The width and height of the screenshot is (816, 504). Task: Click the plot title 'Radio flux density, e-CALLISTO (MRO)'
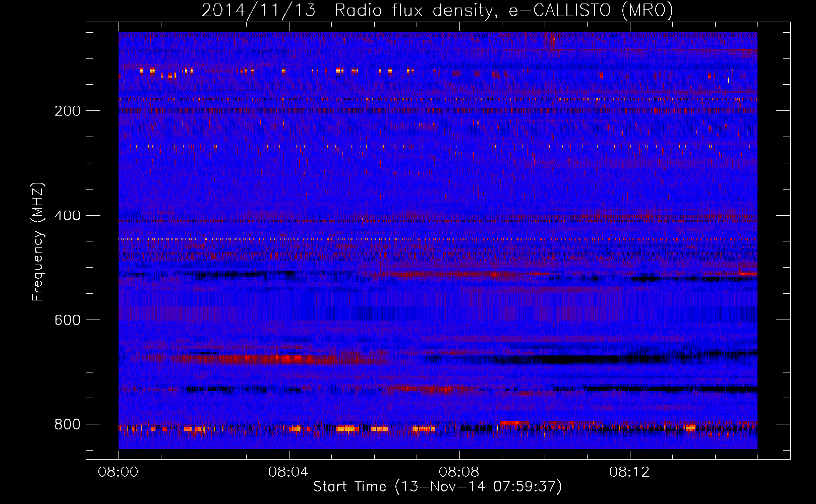[504, 11]
